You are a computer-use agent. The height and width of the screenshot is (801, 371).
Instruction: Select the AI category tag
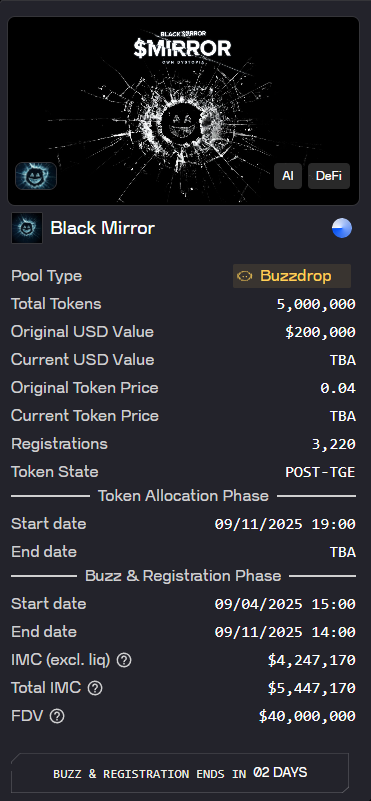tap(288, 176)
